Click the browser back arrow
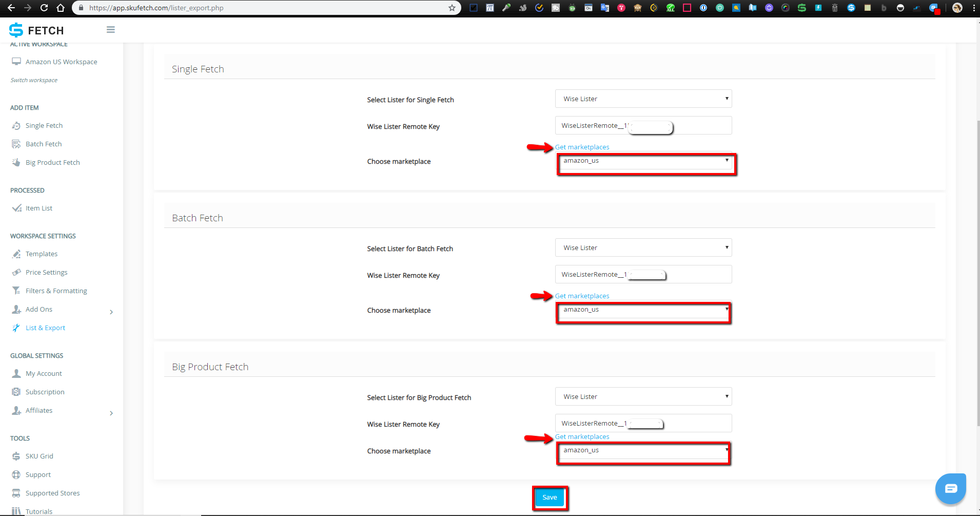 tap(11, 8)
